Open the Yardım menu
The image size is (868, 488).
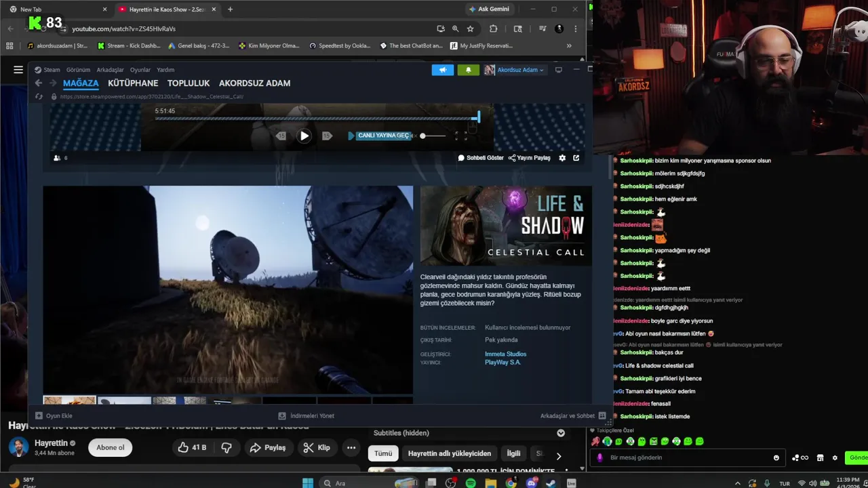[x=165, y=70]
